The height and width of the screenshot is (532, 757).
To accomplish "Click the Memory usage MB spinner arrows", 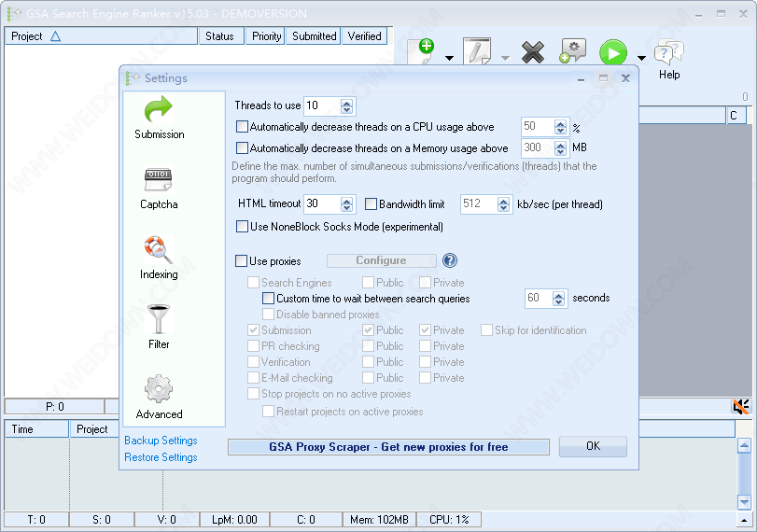I will 560,148.
